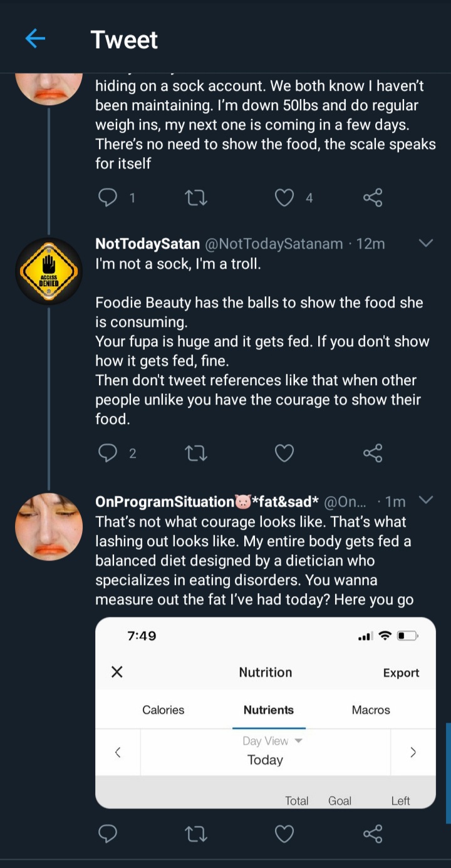This screenshot has width=451, height=868.
Task: Reply to NotTodaySatan's tweet
Action: coord(108,453)
